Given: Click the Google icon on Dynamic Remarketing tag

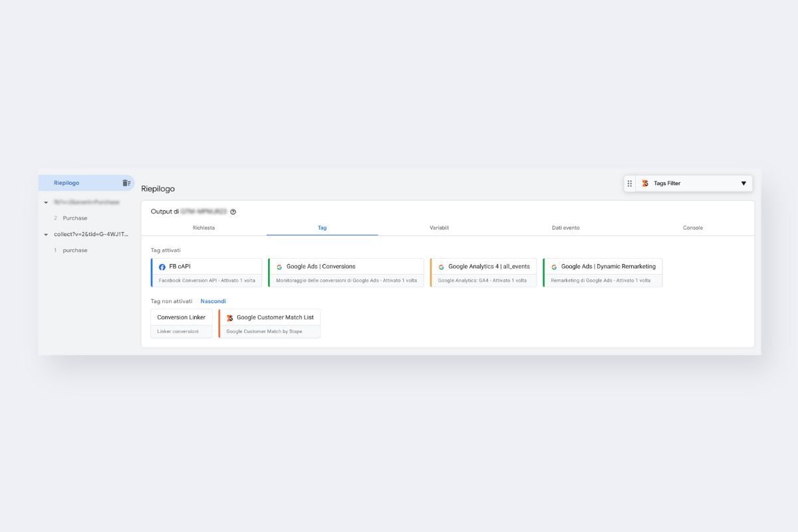Looking at the screenshot, I should click(x=554, y=267).
